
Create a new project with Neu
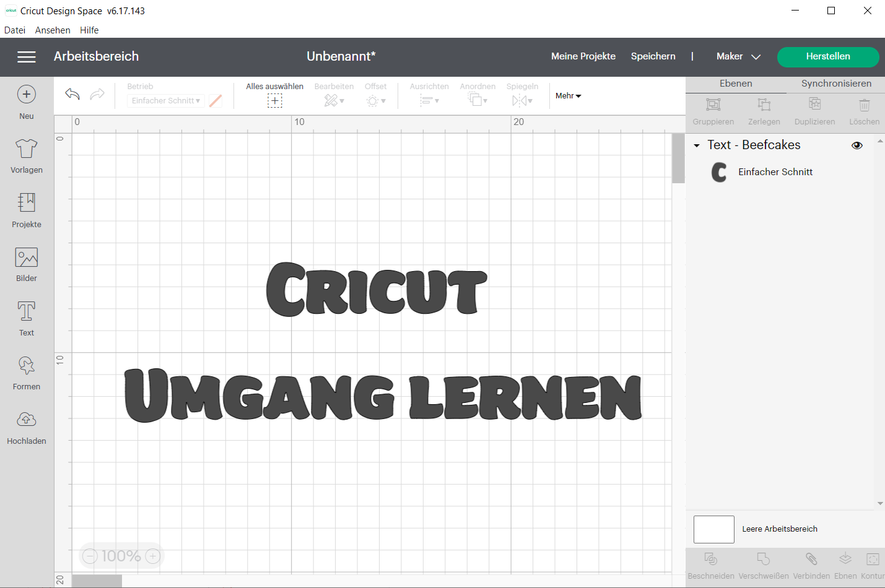click(x=27, y=102)
